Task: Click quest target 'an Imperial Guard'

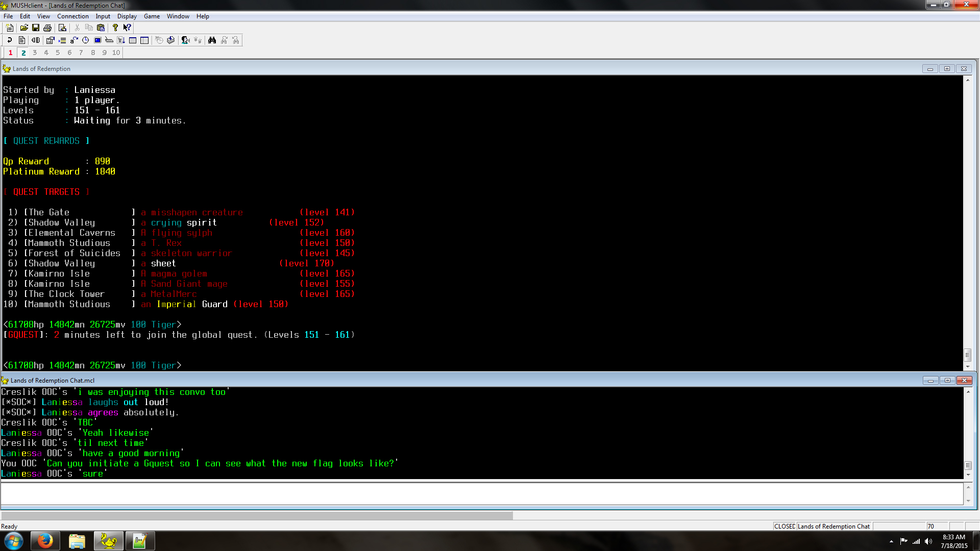Action: click(184, 304)
